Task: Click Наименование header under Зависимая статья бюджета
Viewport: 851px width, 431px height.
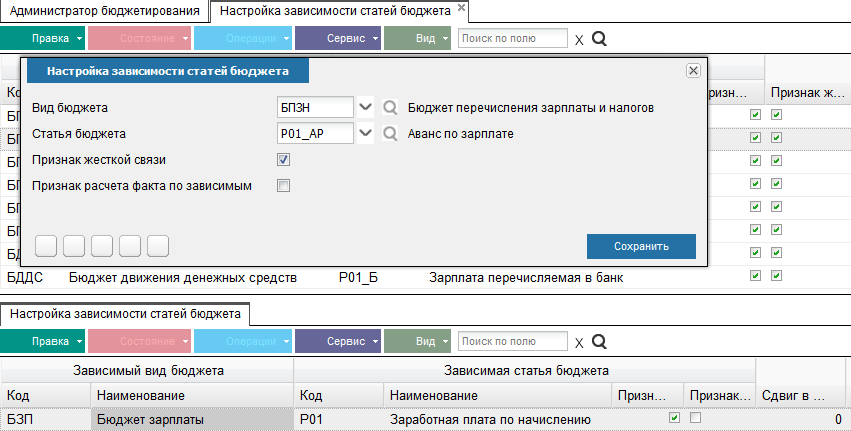Action: click(x=498, y=396)
